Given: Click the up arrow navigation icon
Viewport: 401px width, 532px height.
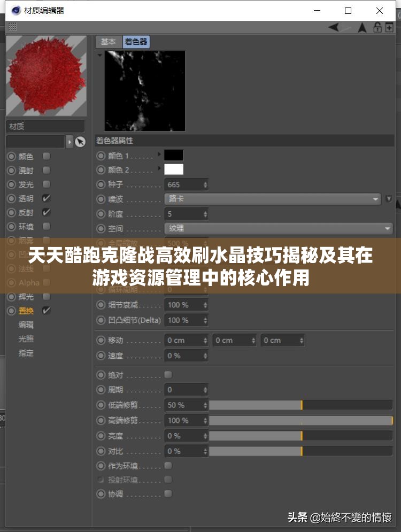Looking at the screenshot, I should 362,27.
